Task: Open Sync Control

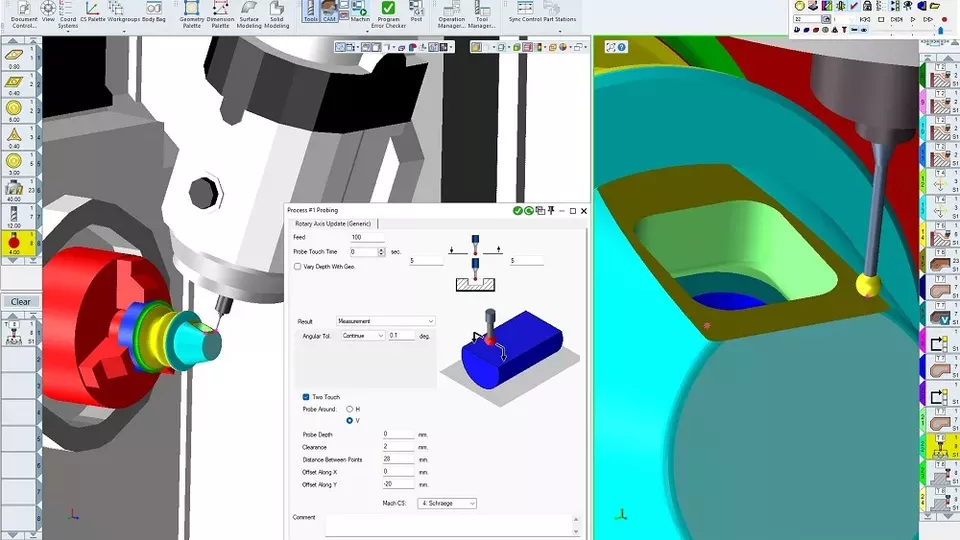Action: [x=525, y=12]
